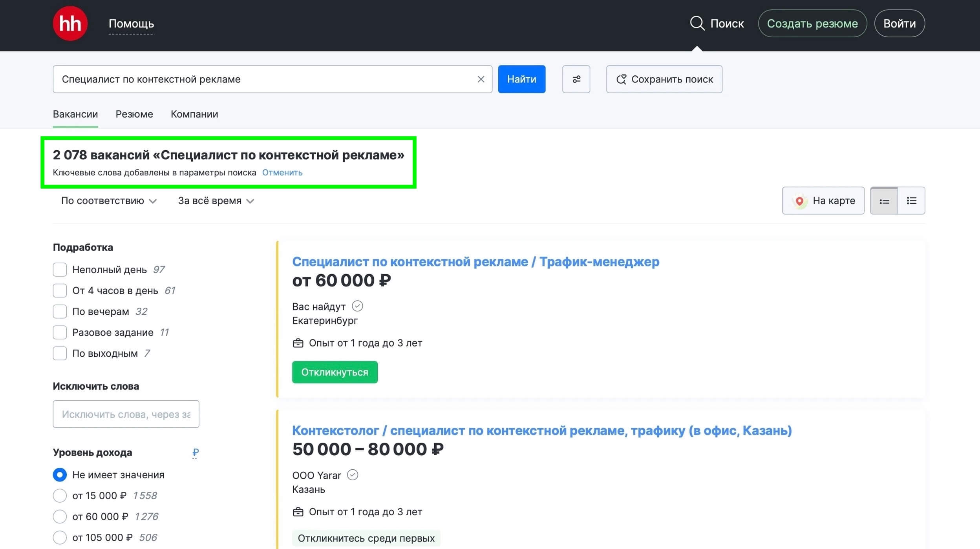Click briefcase icon in Екатеринбург vacancy

click(x=298, y=343)
